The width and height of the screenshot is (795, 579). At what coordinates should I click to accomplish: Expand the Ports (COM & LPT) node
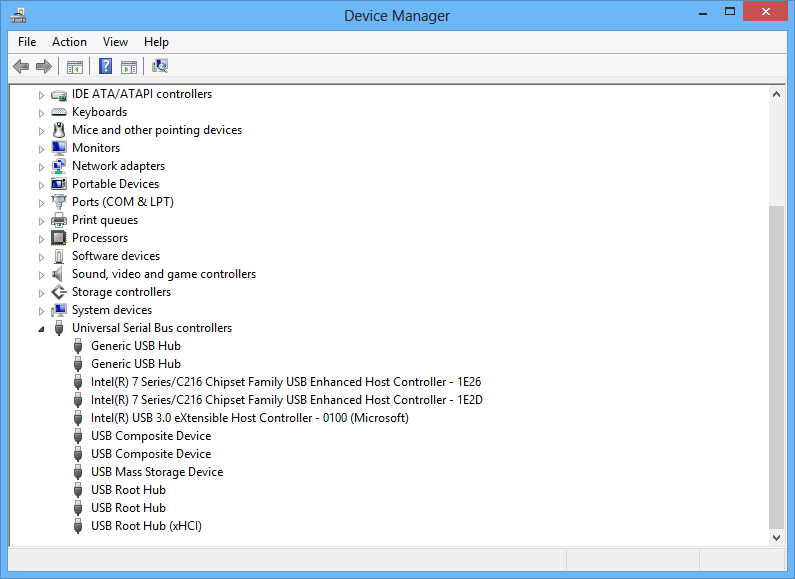point(41,203)
